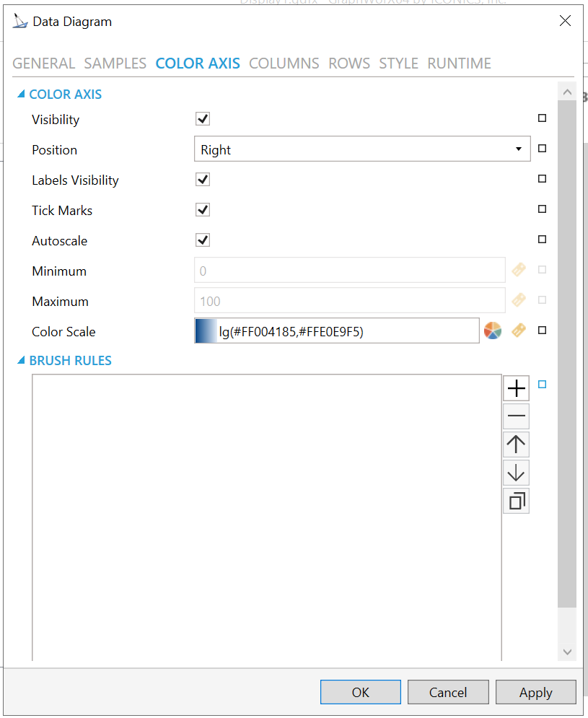Disable the Autoscale checkbox
The image size is (588, 718).
203,240
